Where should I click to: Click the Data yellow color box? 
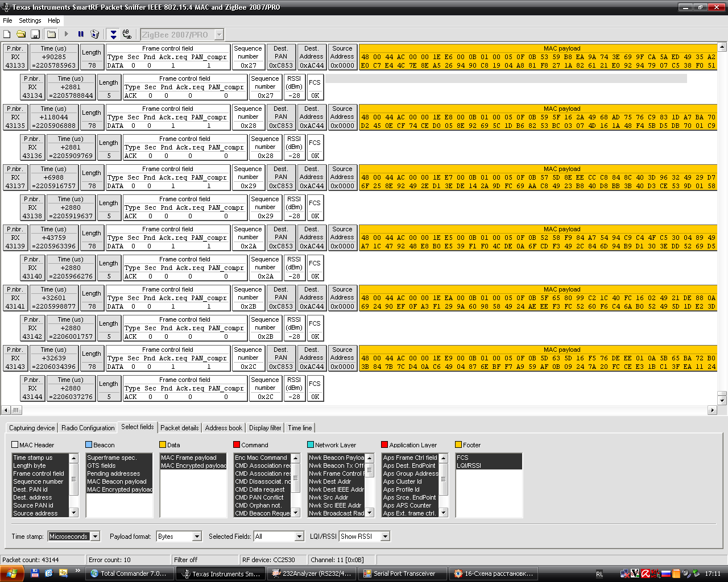(x=163, y=444)
